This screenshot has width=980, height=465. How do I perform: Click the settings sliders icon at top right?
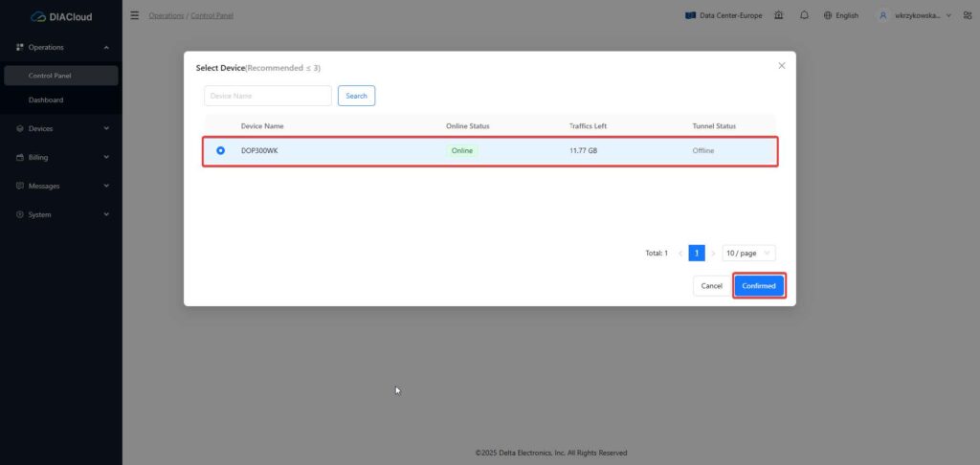(x=965, y=15)
